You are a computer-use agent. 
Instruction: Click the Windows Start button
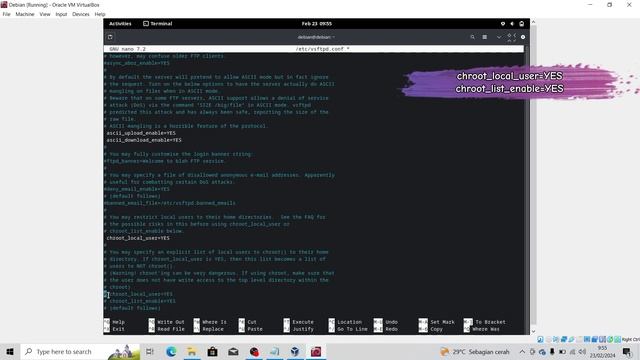click(10, 351)
